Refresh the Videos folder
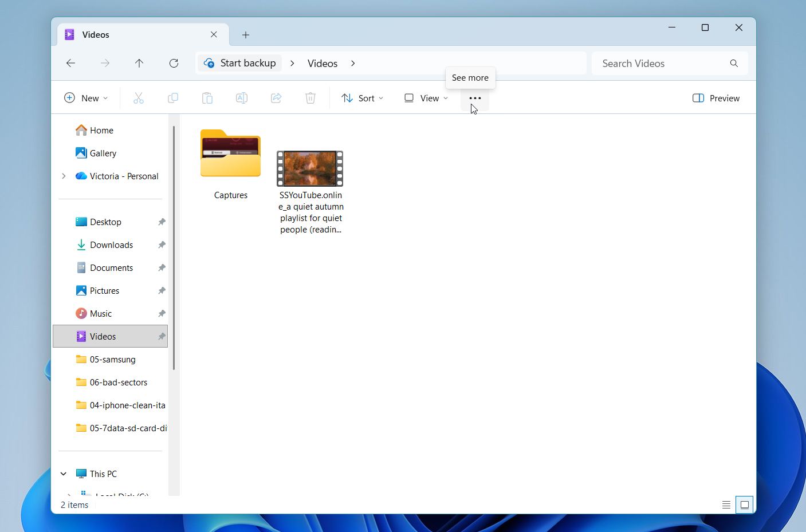Screen dimensions: 806x532 (x=174, y=63)
